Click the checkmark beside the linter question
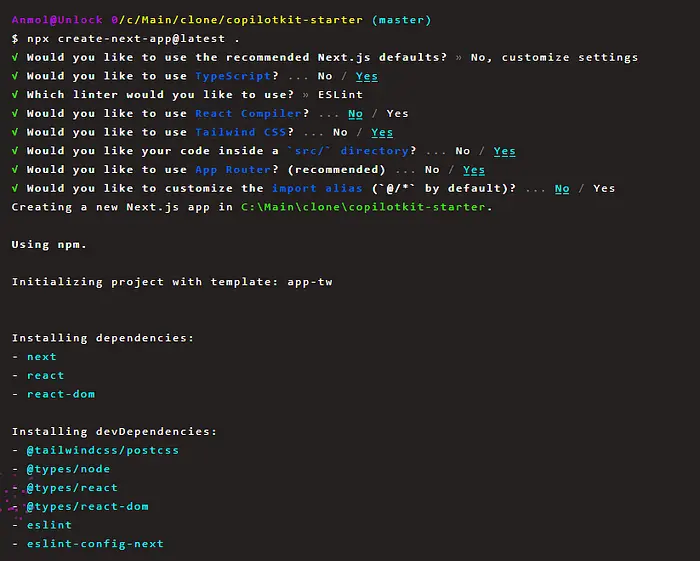This screenshot has height=561, width=700. pos(15,95)
